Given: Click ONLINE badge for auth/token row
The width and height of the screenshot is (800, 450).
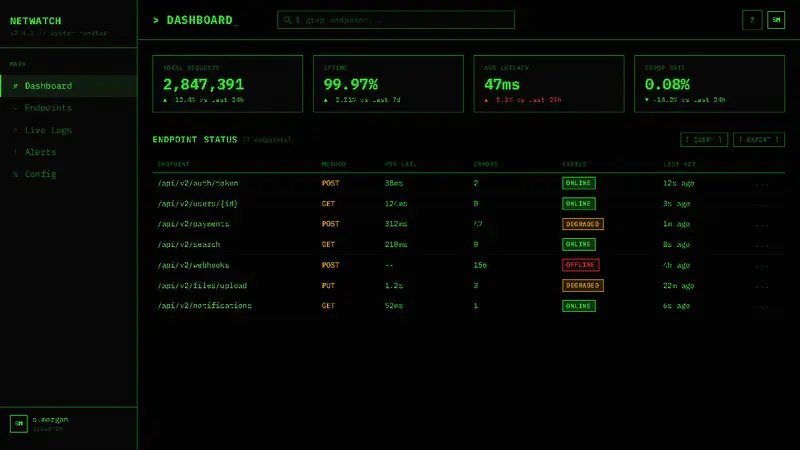Looking at the screenshot, I should point(579,183).
